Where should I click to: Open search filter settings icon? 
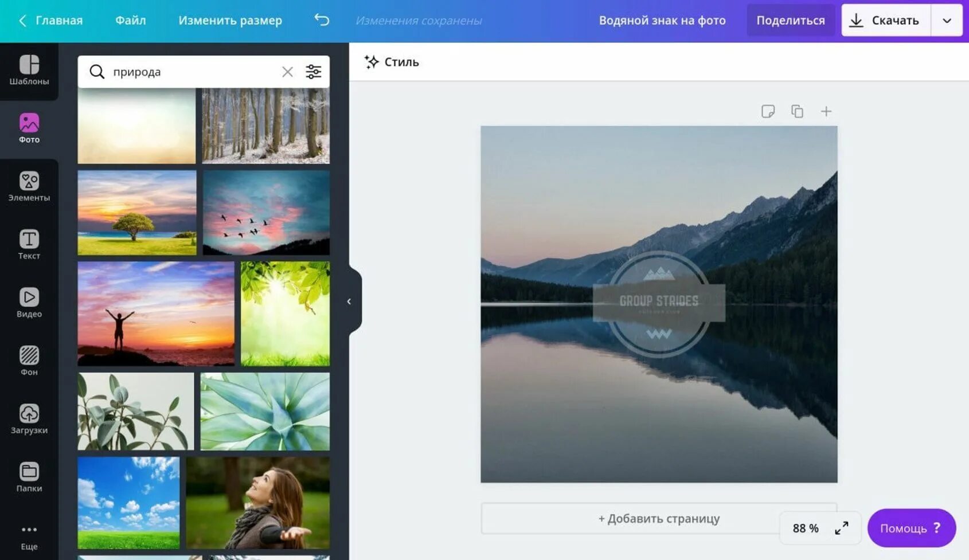click(314, 72)
